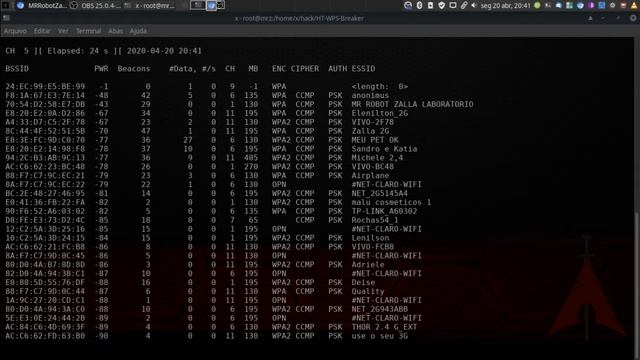Open the shield security tray icon
The width and height of the screenshot is (640, 360).
tap(442, 5)
